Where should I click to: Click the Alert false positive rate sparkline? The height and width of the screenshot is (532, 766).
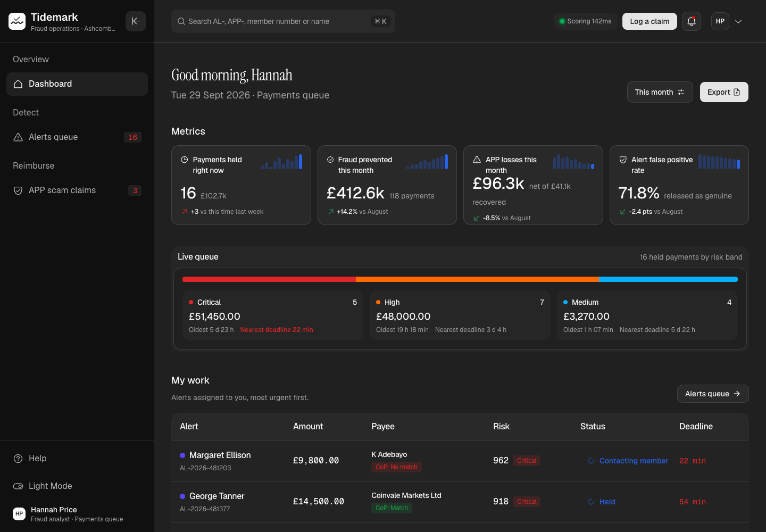coord(719,162)
